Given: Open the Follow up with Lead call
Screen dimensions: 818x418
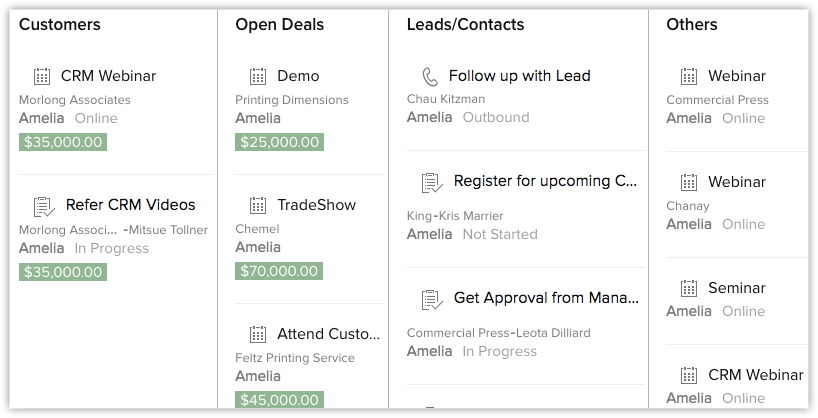Looking at the screenshot, I should coord(519,76).
